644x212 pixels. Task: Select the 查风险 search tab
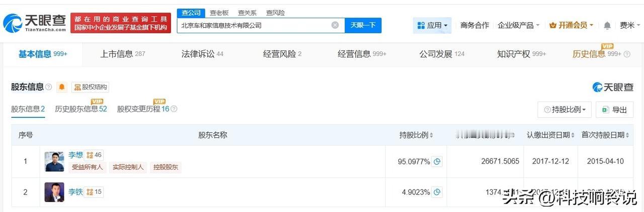point(275,13)
